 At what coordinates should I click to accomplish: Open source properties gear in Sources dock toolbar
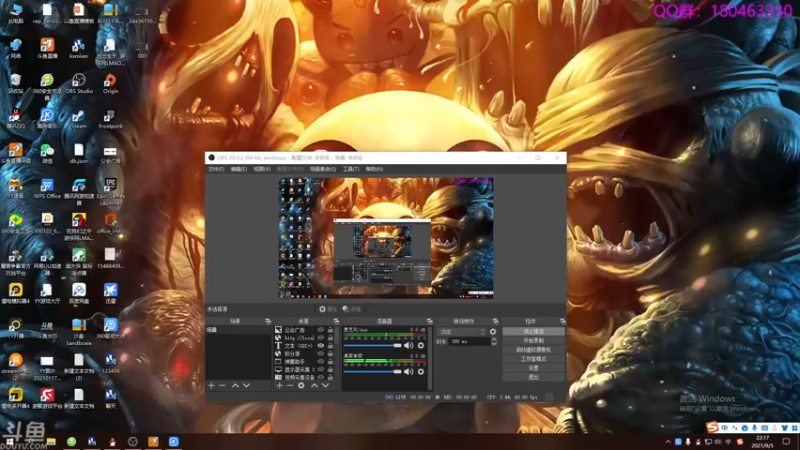[x=302, y=386]
